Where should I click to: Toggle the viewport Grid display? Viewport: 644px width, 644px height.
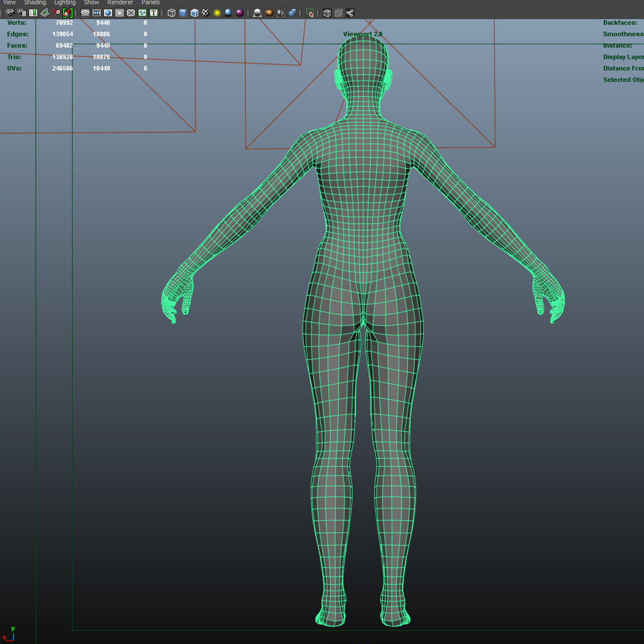[85, 13]
